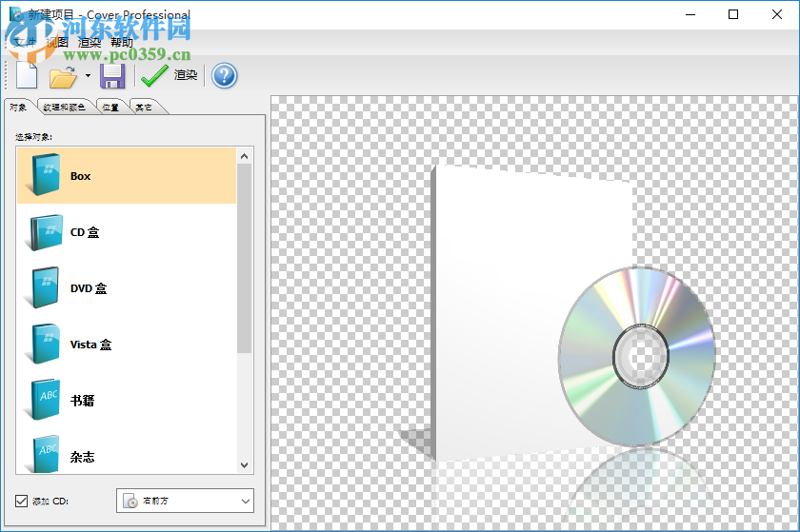Select the 杂志 magazine object icon
This screenshot has height=532, width=800.
[44, 455]
